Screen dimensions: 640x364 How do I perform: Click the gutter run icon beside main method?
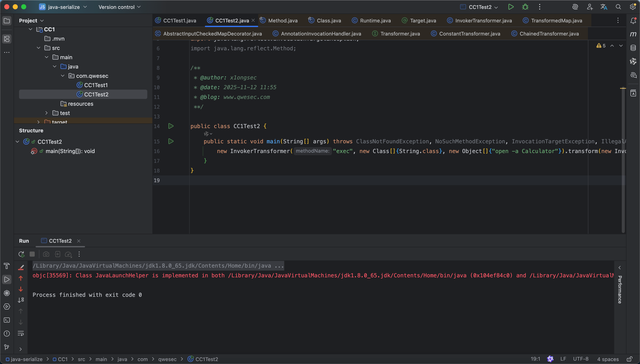(171, 141)
